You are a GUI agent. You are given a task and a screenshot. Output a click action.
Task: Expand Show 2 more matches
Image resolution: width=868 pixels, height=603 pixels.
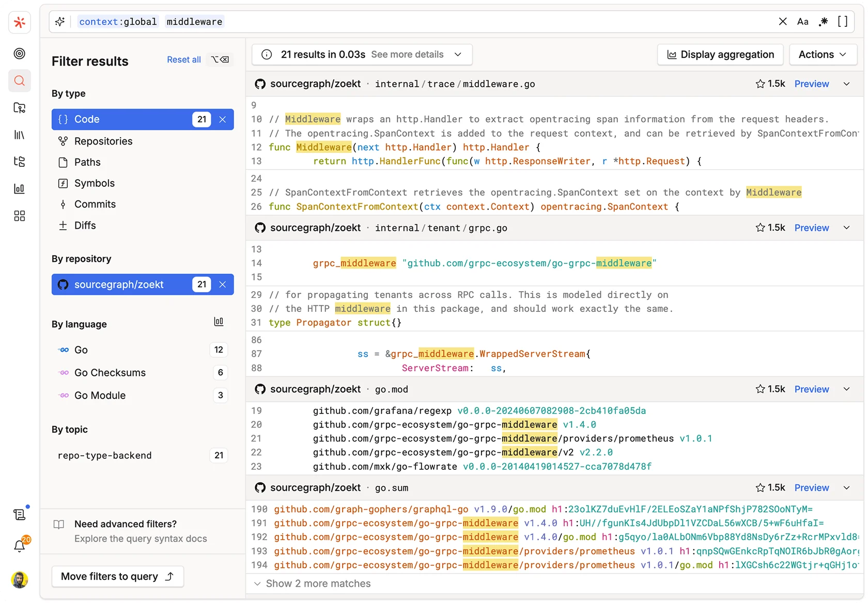click(318, 583)
